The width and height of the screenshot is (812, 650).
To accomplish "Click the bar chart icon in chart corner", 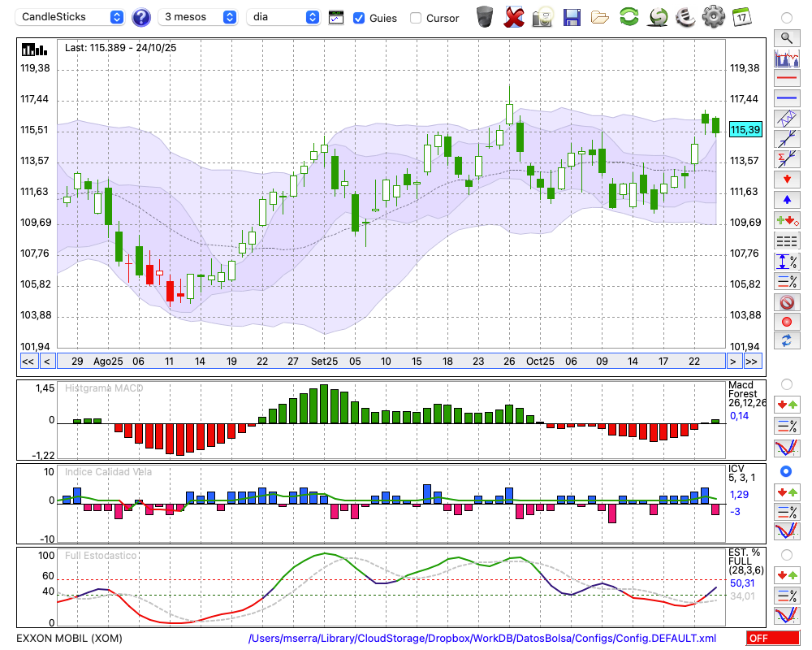I will coord(34,50).
